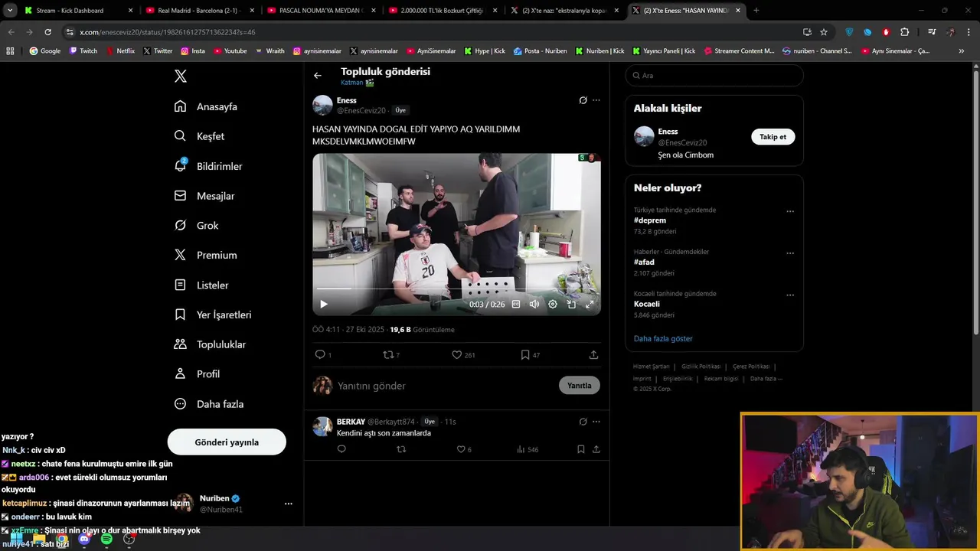Open options for #afad trend
The width and height of the screenshot is (980, 551).
(790, 253)
